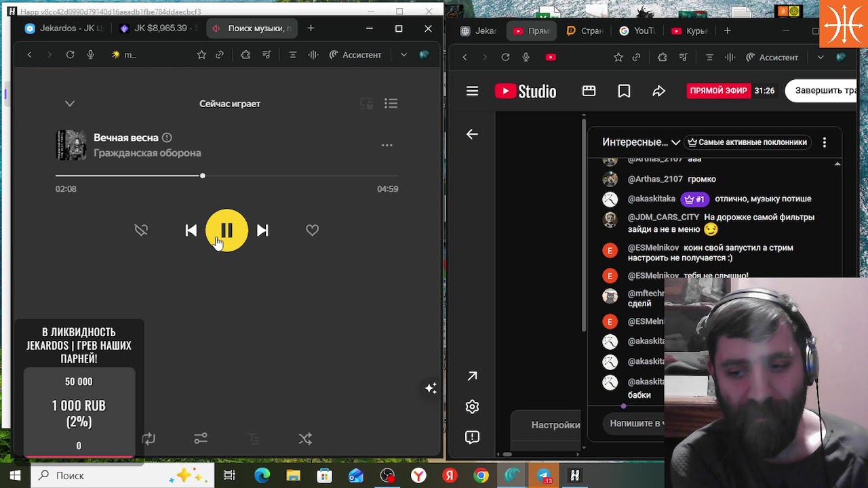Copy the page link in the music browser
This screenshot has width=868, height=488.
220,55
